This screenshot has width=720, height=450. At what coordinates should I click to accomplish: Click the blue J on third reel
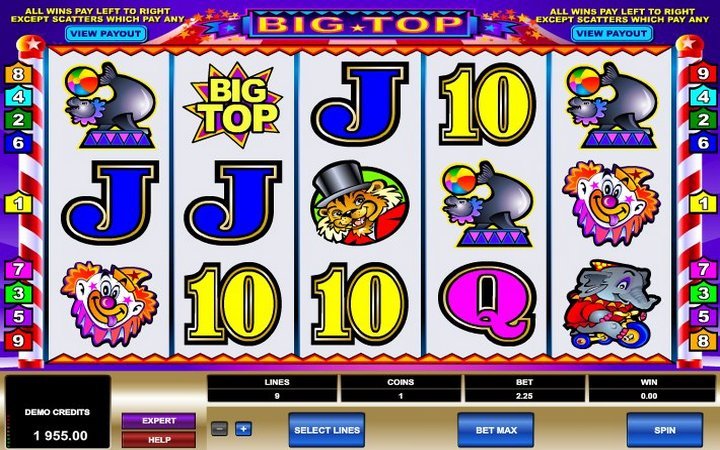pos(360,105)
